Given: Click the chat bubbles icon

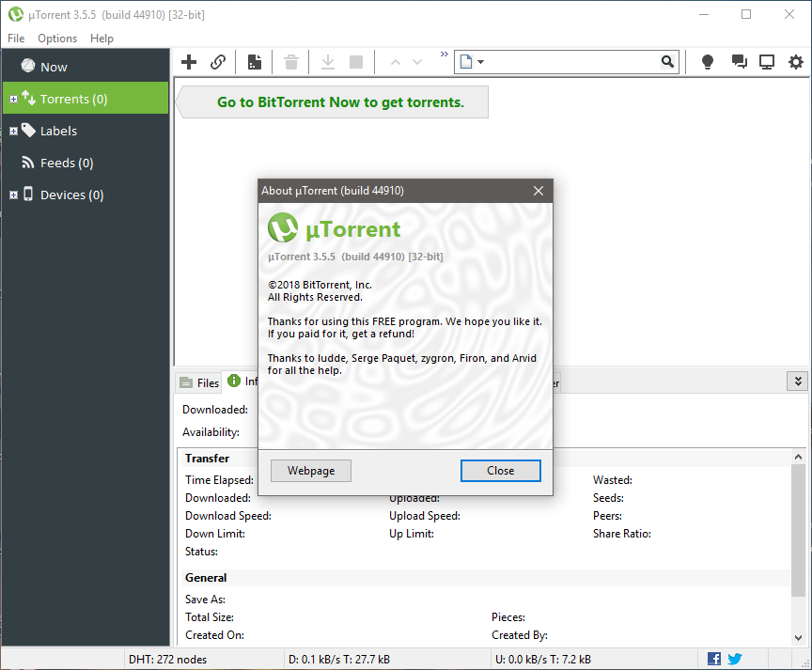Looking at the screenshot, I should click(739, 62).
